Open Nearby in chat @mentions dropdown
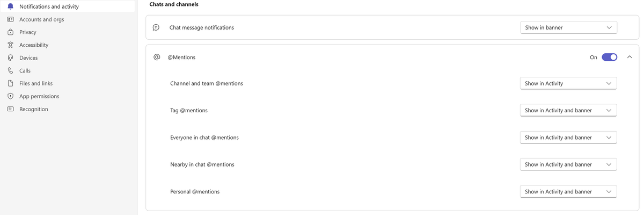The width and height of the screenshot is (644, 215). pyautogui.click(x=568, y=164)
